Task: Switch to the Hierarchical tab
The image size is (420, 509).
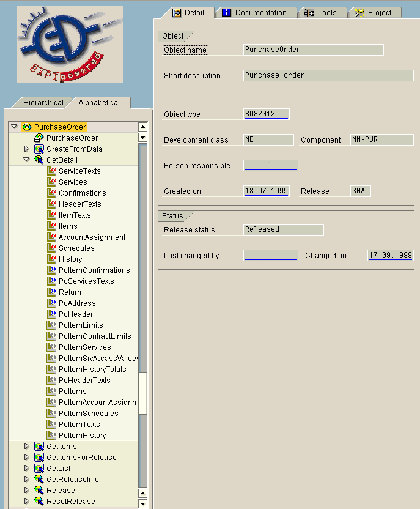Action: point(43,103)
